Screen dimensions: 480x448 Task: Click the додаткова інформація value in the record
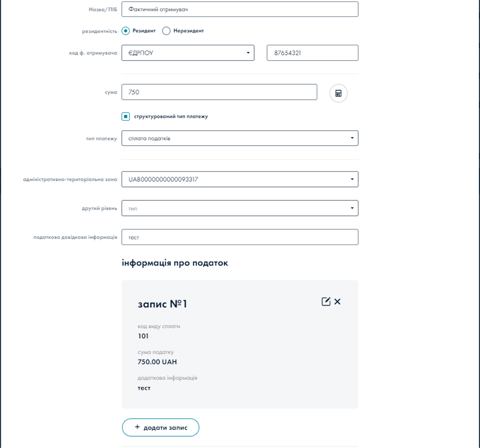pyautogui.click(x=144, y=388)
